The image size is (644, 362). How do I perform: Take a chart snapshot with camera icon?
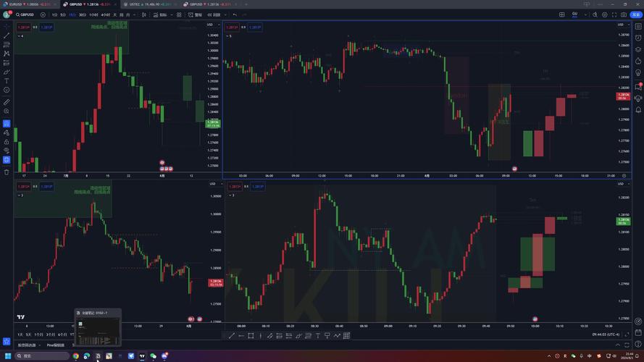pos(624,14)
